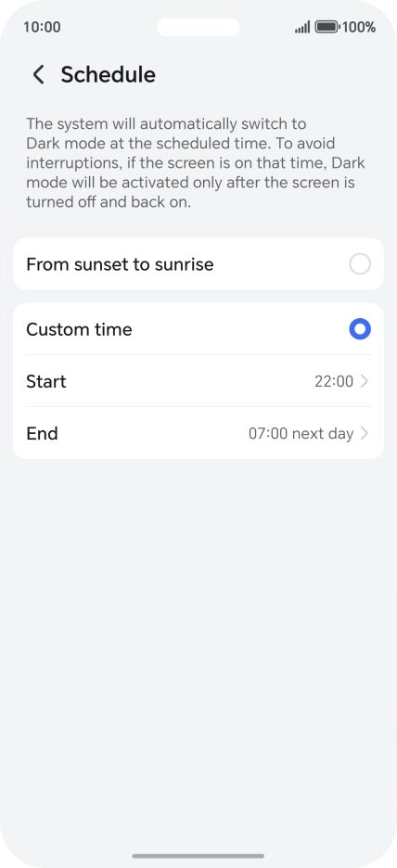Open the End row
This screenshot has width=397, height=868.
[x=198, y=433]
